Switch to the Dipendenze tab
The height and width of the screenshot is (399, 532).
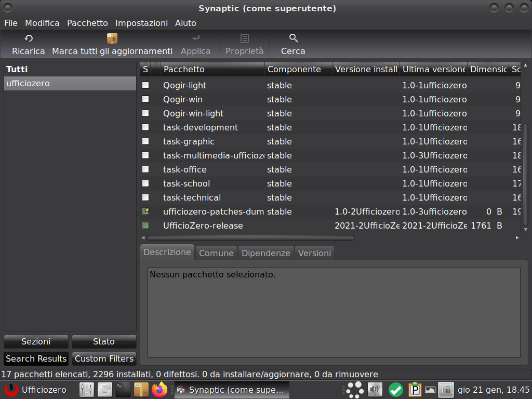(x=265, y=253)
